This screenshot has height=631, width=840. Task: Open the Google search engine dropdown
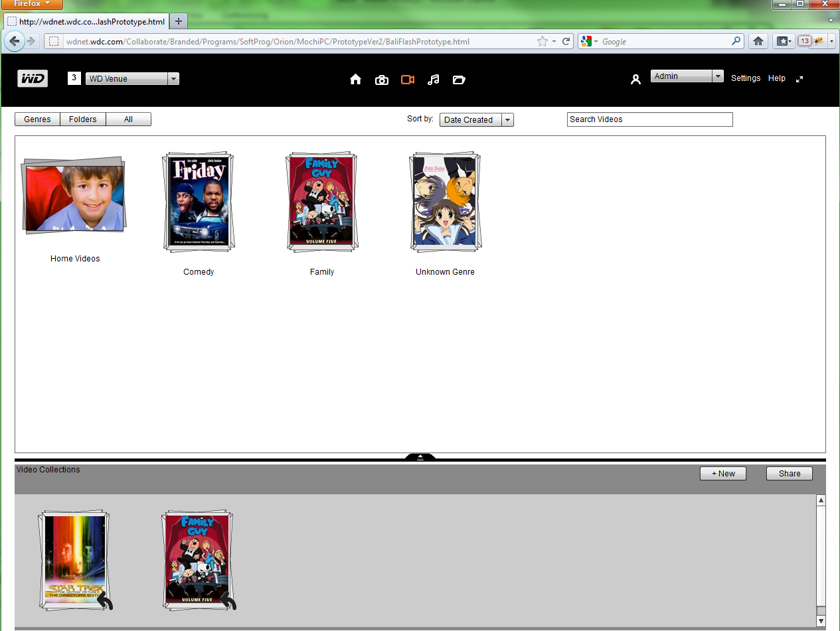[x=589, y=41]
